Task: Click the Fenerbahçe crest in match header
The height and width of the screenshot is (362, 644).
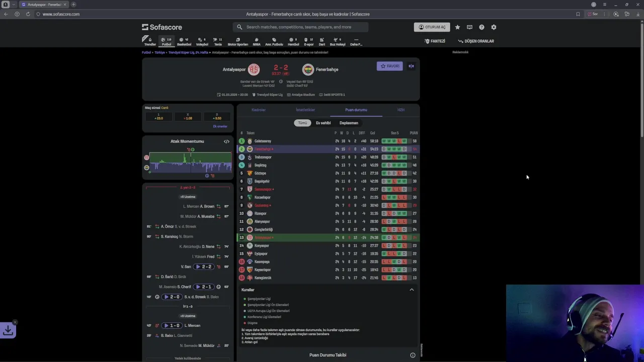Action: click(x=308, y=69)
